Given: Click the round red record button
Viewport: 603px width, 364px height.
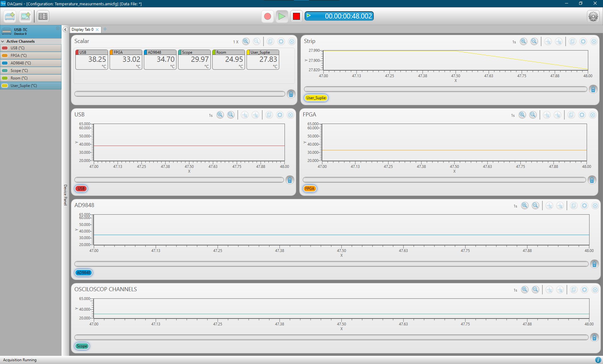Looking at the screenshot, I should pos(268,16).
